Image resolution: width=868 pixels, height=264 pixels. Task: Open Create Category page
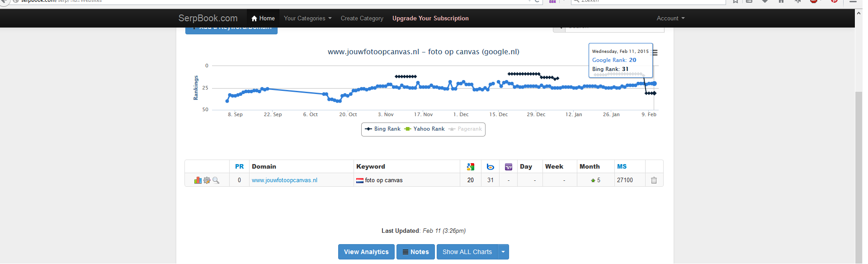click(x=362, y=19)
